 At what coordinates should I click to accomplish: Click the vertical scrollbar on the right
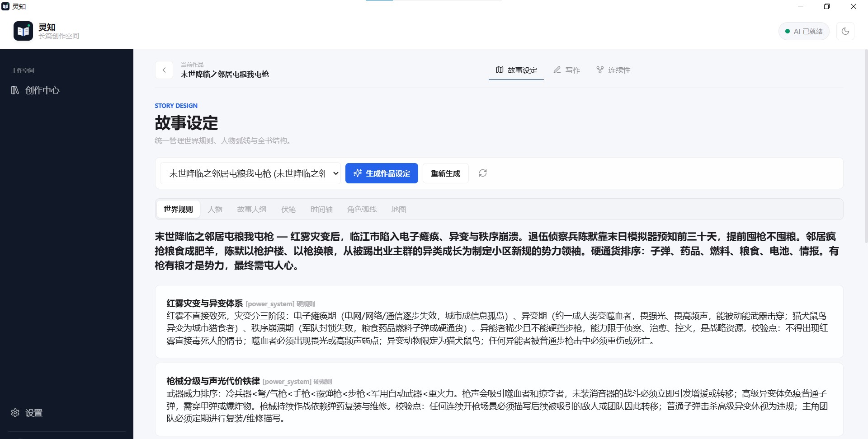[866, 147]
